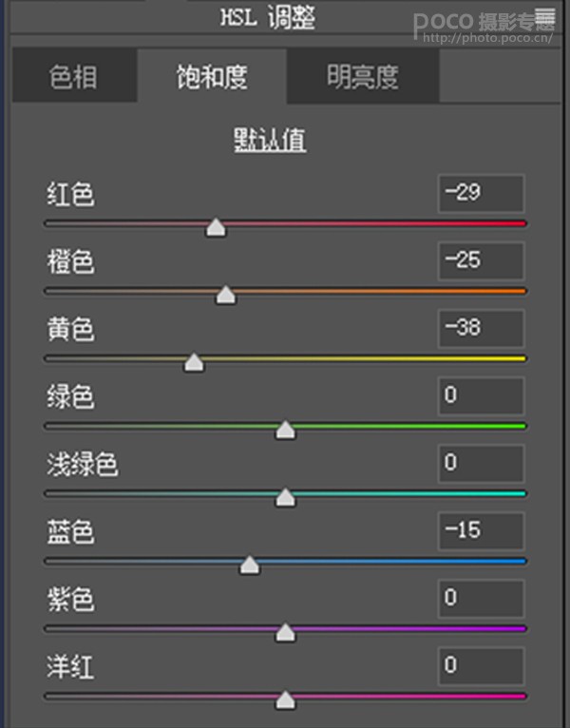Click the 蓝色 slider handle
570x728 pixels.
click(x=250, y=565)
